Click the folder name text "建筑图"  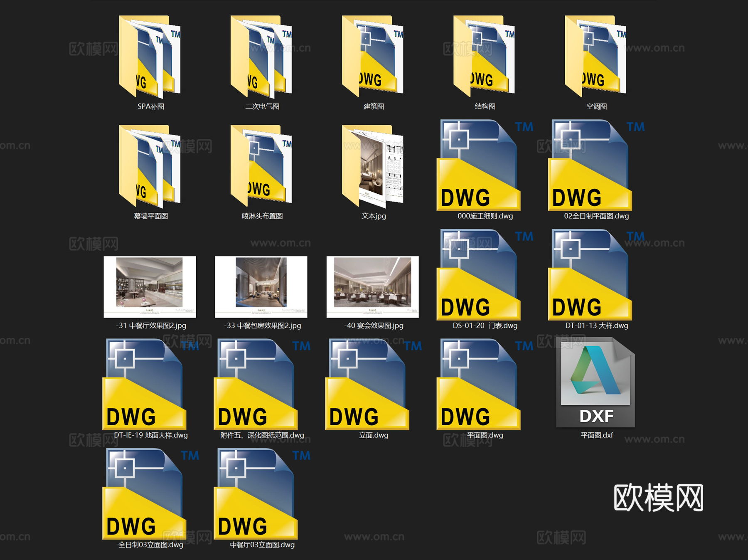[x=374, y=106]
